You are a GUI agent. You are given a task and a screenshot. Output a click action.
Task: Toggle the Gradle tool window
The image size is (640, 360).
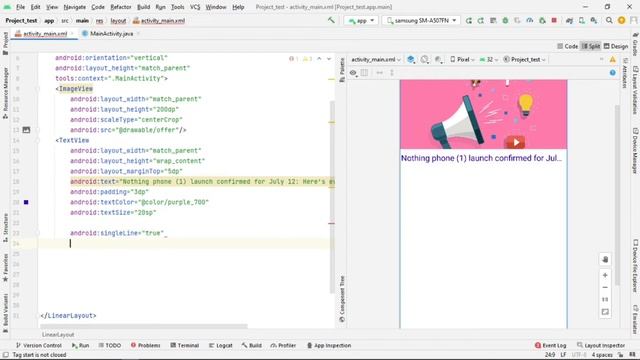635,44
